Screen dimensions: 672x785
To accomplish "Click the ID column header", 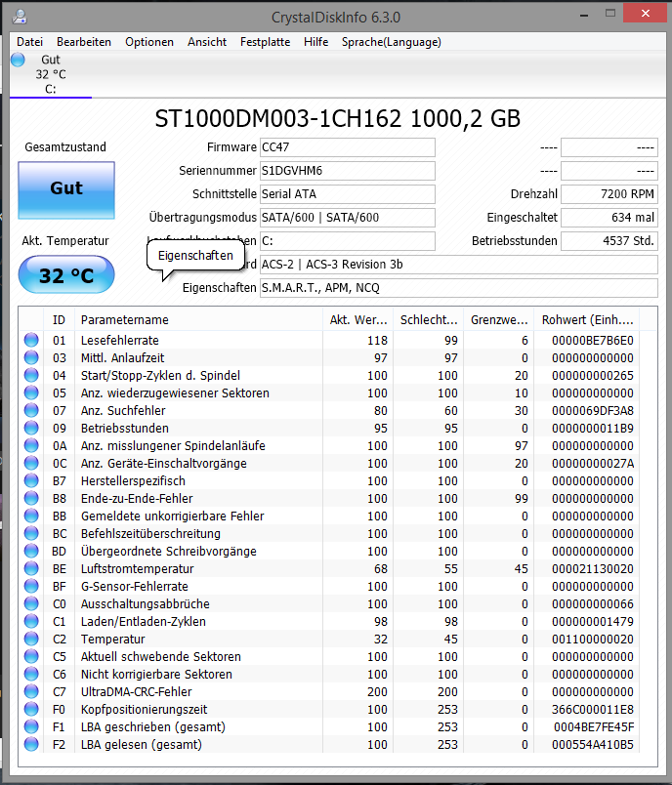I will 59,320.
